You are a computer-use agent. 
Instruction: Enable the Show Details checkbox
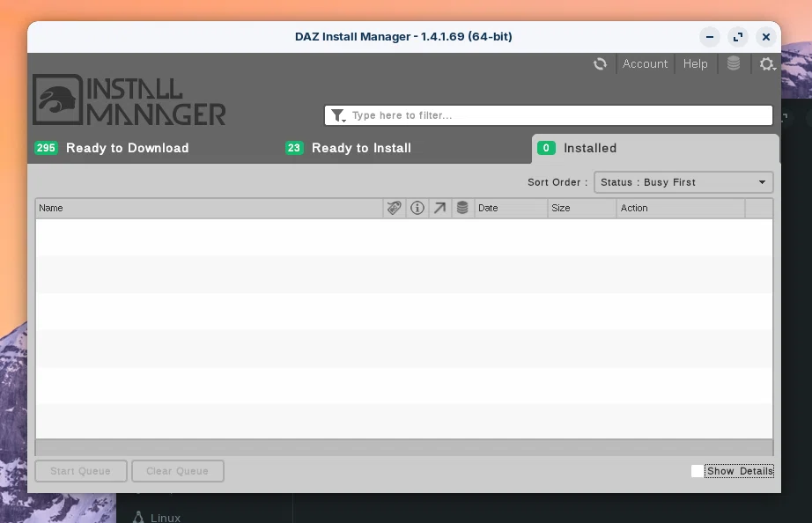pyautogui.click(x=698, y=471)
